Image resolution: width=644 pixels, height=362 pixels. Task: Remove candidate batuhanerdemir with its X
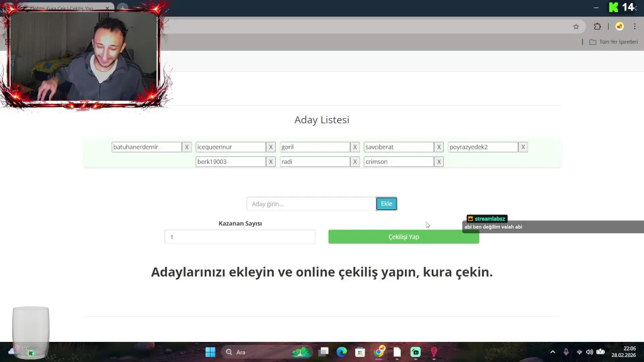click(187, 147)
